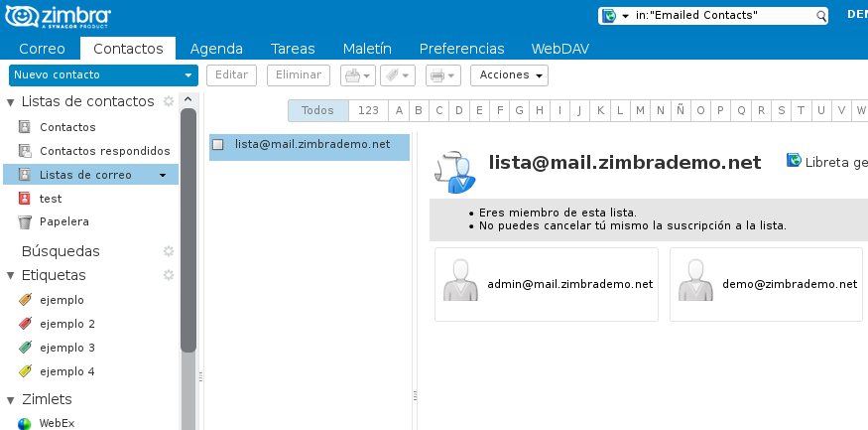The width and height of the screenshot is (868, 430).
Task: Open the Listas de correo folder dropdown
Action: (x=163, y=175)
